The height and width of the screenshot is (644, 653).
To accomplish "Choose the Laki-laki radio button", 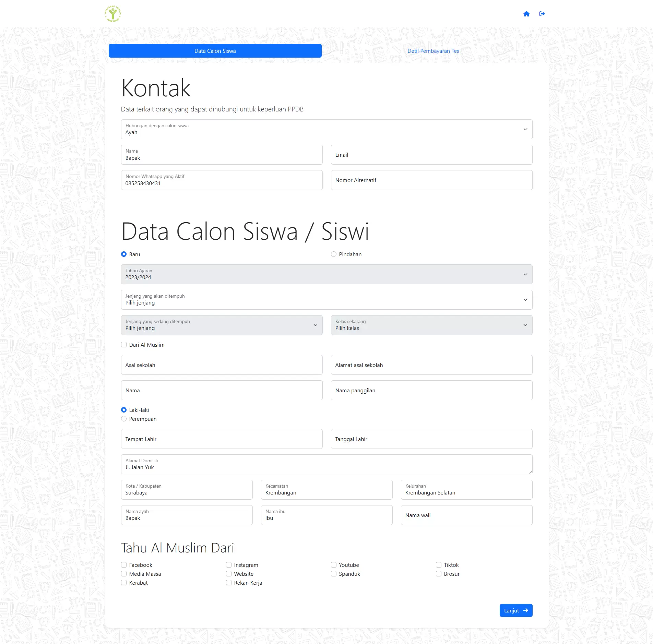I will [x=124, y=410].
